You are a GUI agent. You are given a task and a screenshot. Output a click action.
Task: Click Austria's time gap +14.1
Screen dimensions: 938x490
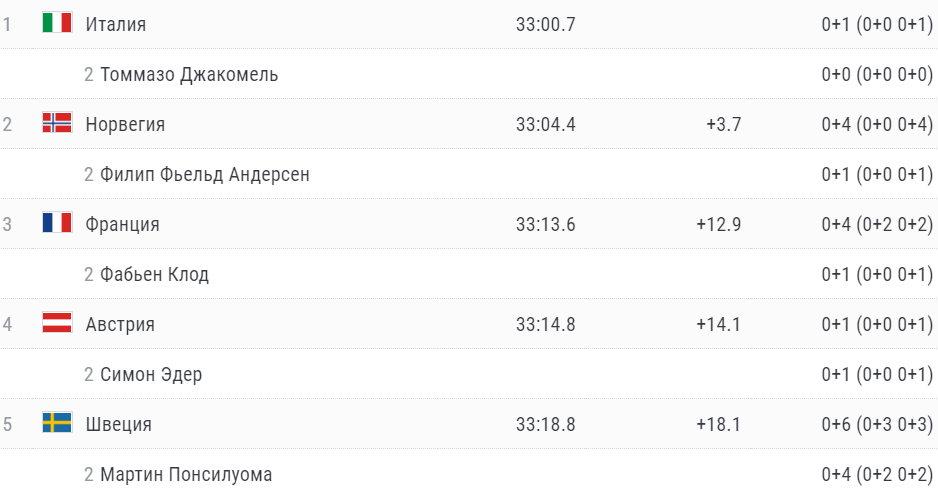(719, 324)
